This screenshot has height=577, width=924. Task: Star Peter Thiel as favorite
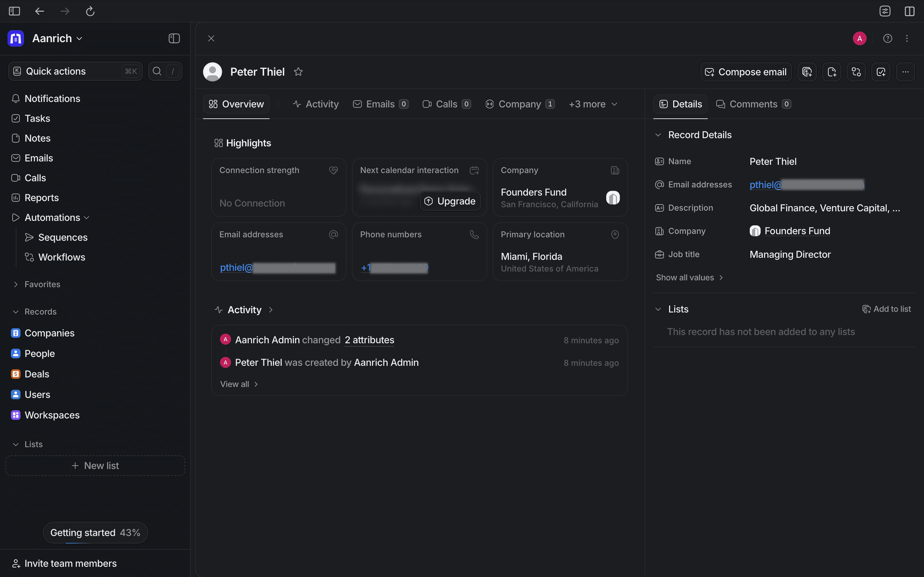pos(298,72)
